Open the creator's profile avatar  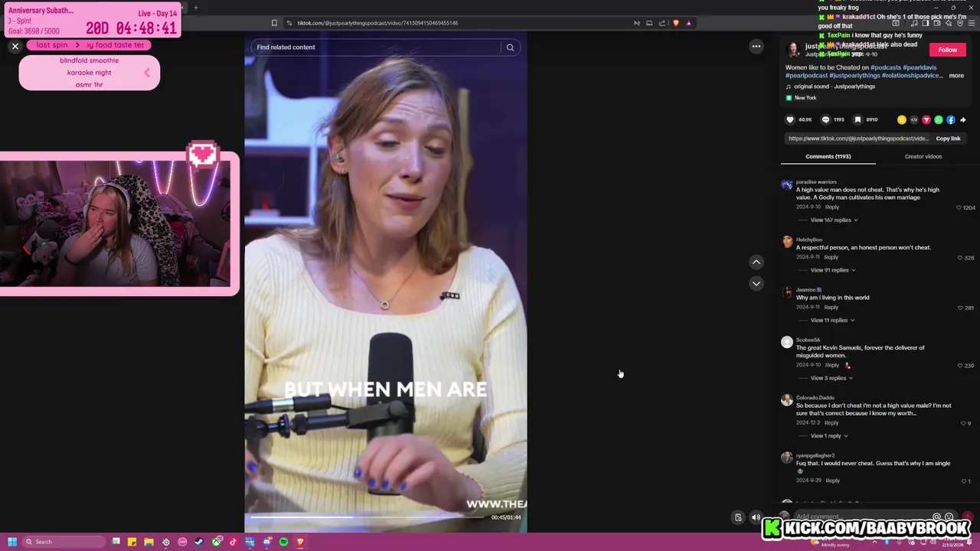click(793, 50)
